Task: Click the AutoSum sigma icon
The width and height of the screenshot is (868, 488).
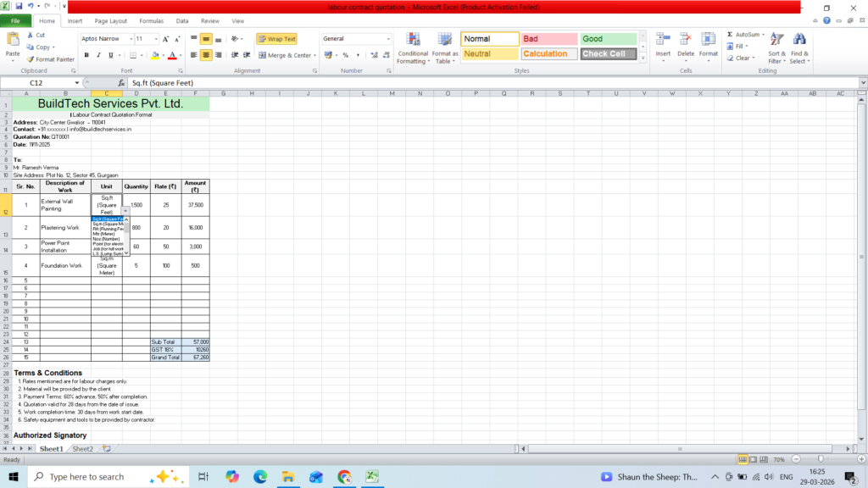Action: point(730,34)
